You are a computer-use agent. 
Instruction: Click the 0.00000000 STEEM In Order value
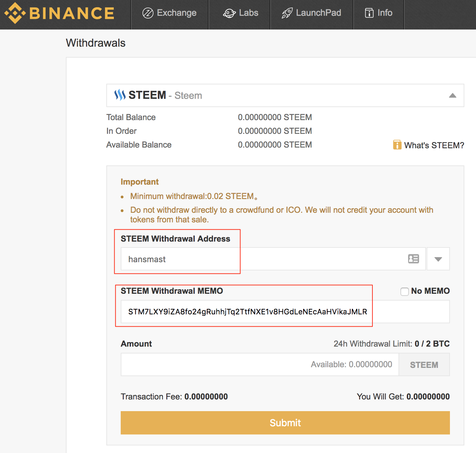tap(275, 131)
